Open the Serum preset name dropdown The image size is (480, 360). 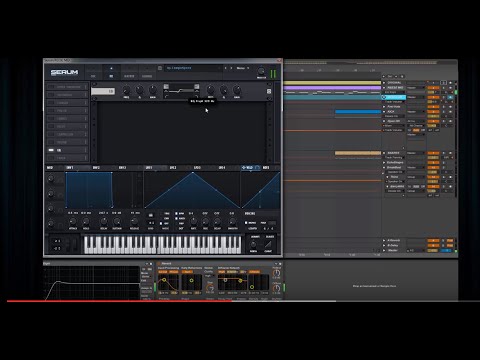tap(193, 68)
